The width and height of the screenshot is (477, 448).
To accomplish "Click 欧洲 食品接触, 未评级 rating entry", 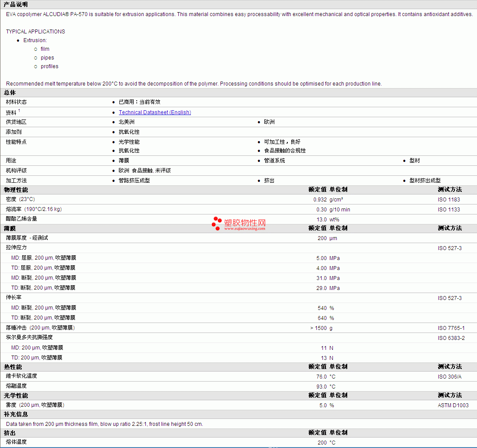I will [x=145, y=171].
